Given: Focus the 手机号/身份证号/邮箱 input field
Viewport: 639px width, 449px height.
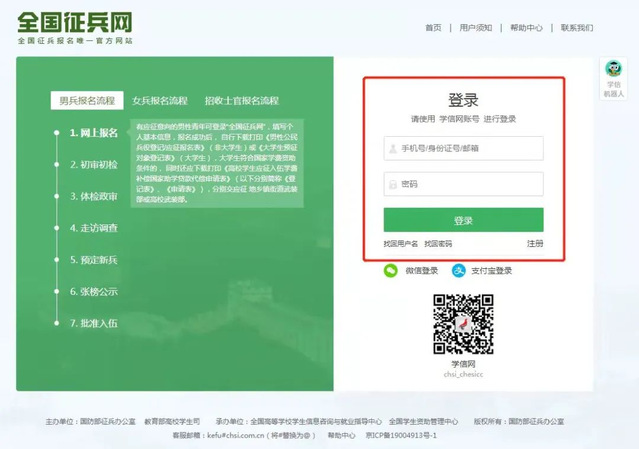Looking at the screenshot, I should tap(463, 148).
